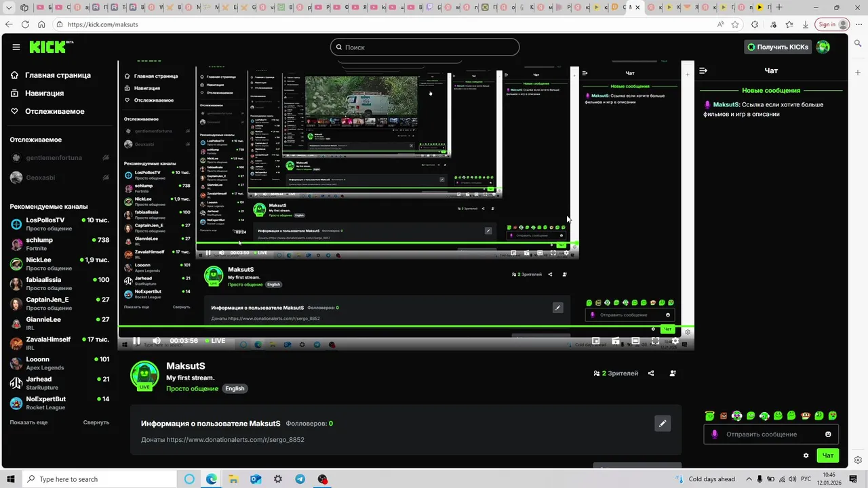Open Edge settings and more menu

click(x=858, y=24)
